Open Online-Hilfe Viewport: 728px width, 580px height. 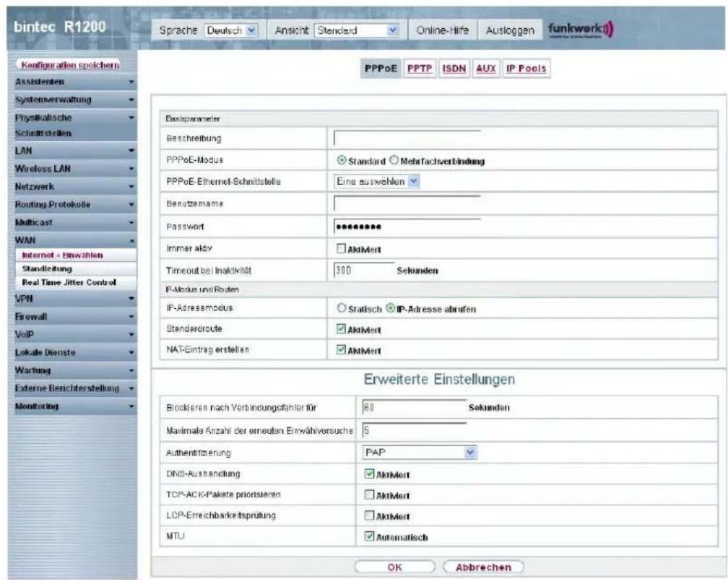click(x=443, y=31)
